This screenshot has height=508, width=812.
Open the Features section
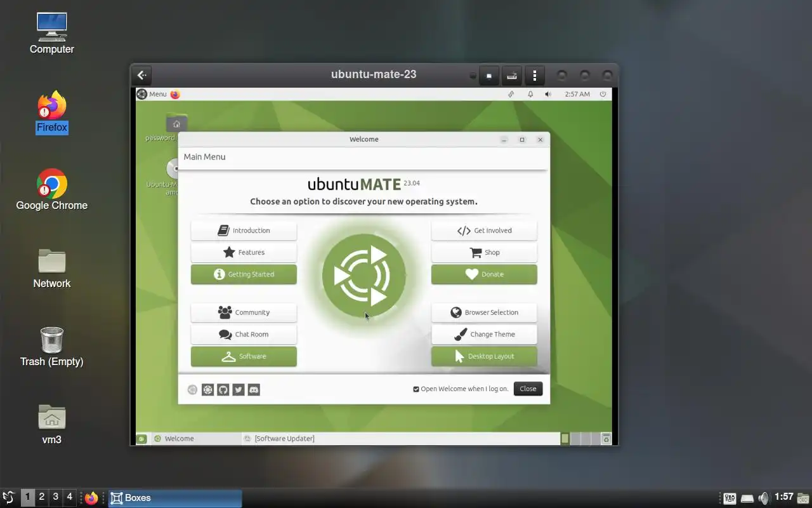pyautogui.click(x=244, y=252)
